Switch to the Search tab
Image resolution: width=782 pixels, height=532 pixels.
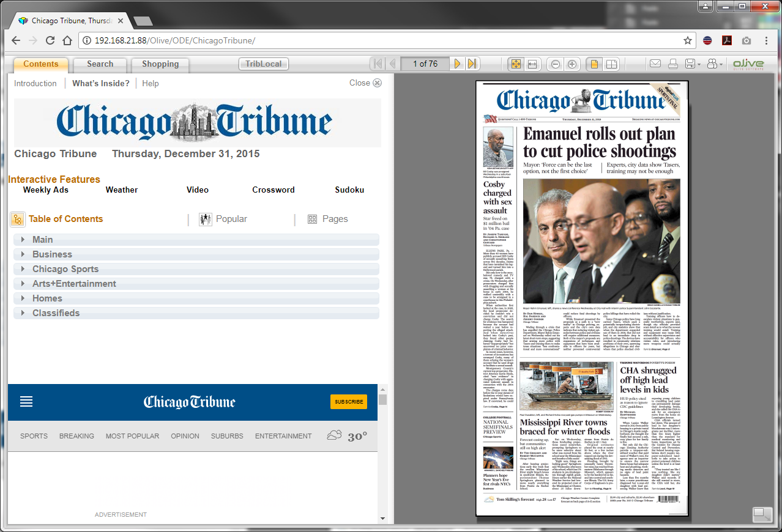click(x=100, y=64)
